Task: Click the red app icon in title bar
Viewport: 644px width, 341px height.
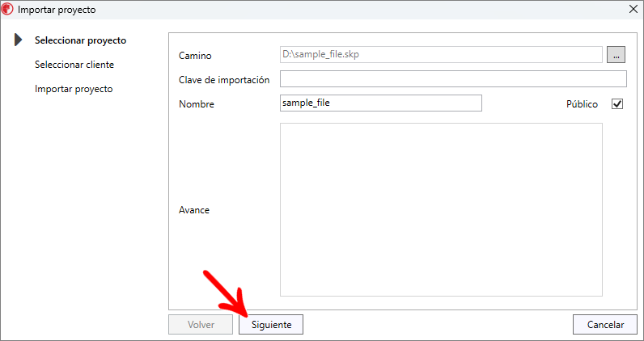Action: [x=8, y=10]
